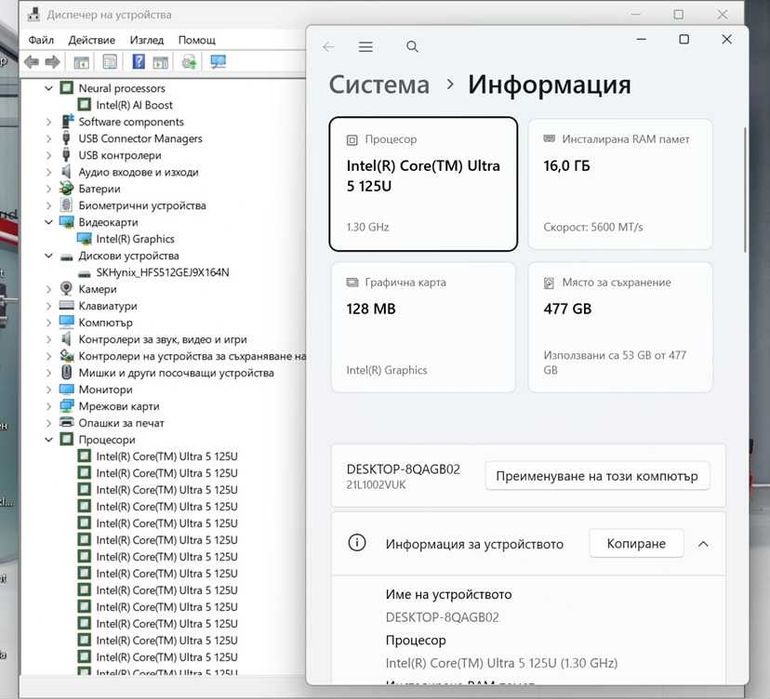Maximize the Settings window

pyautogui.click(x=684, y=39)
